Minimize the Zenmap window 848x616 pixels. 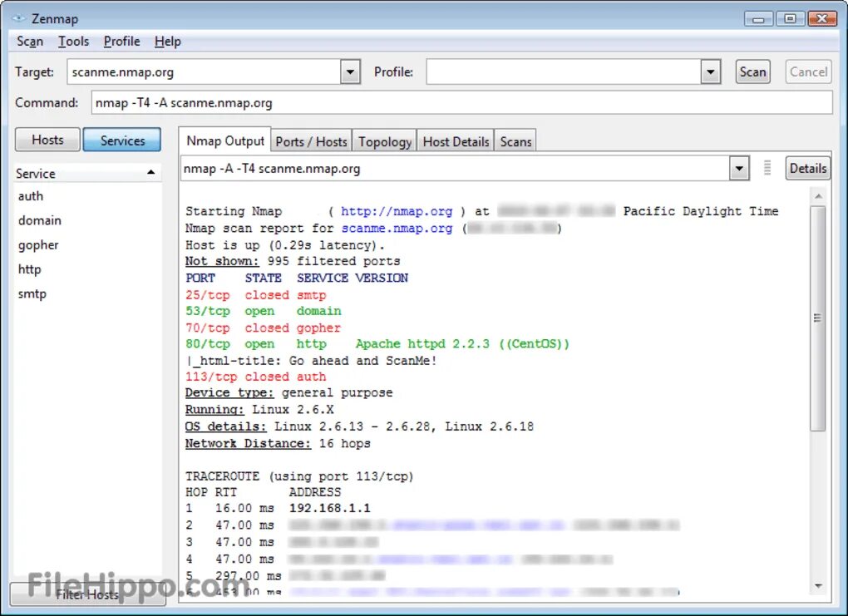click(x=759, y=19)
